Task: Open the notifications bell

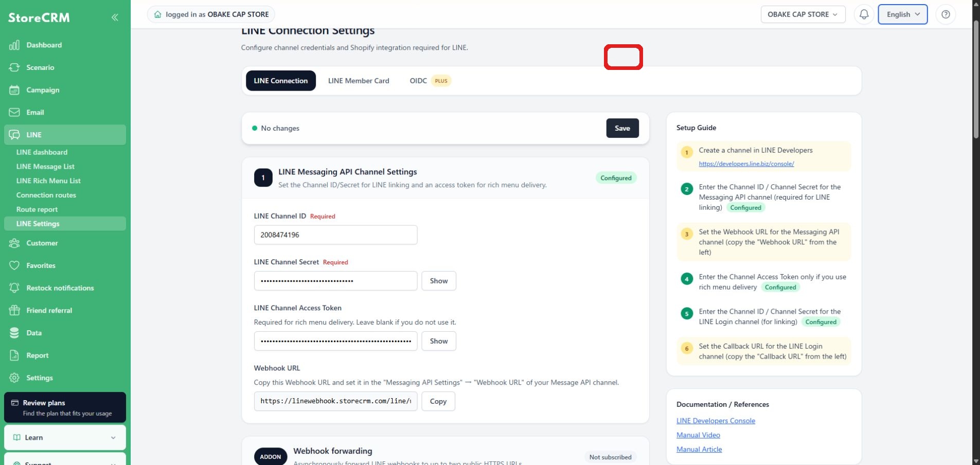Action: click(864, 14)
